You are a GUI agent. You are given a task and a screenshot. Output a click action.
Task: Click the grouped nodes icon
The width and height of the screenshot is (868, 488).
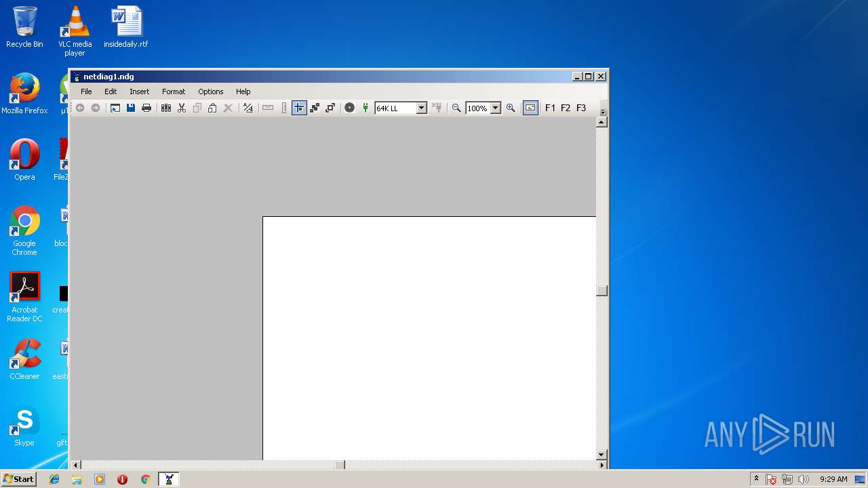click(x=315, y=108)
